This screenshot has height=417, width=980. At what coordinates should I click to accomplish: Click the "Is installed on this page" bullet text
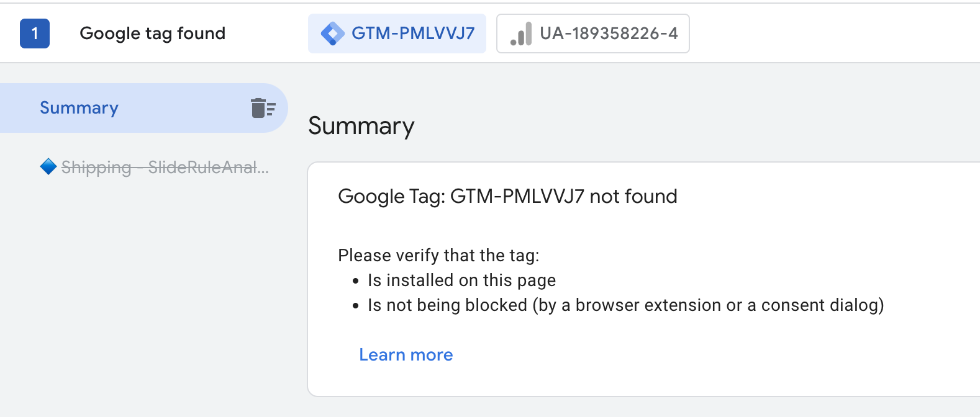click(x=461, y=280)
